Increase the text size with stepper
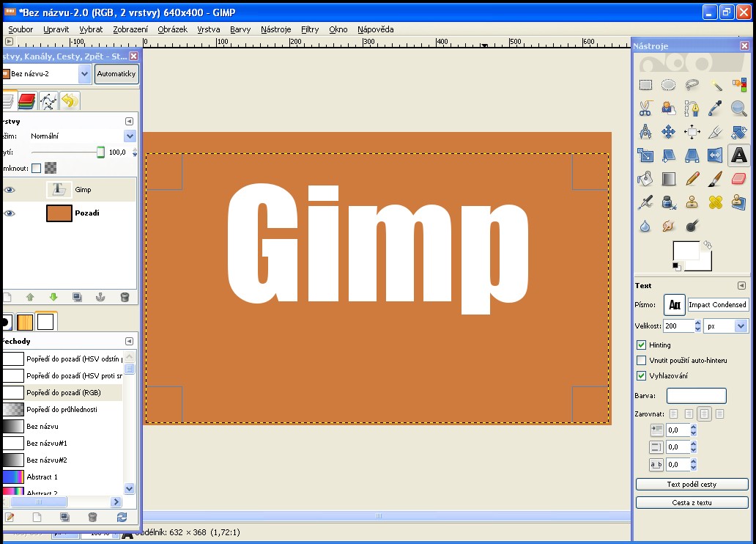The height and width of the screenshot is (544, 756). pyautogui.click(x=697, y=323)
